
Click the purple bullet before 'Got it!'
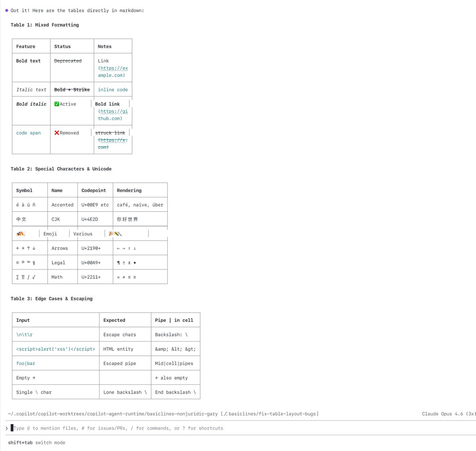click(x=7, y=10)
